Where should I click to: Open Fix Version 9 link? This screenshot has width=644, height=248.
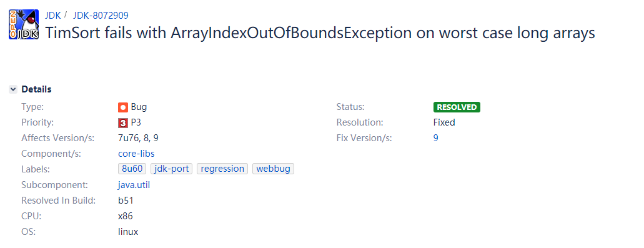436,138
